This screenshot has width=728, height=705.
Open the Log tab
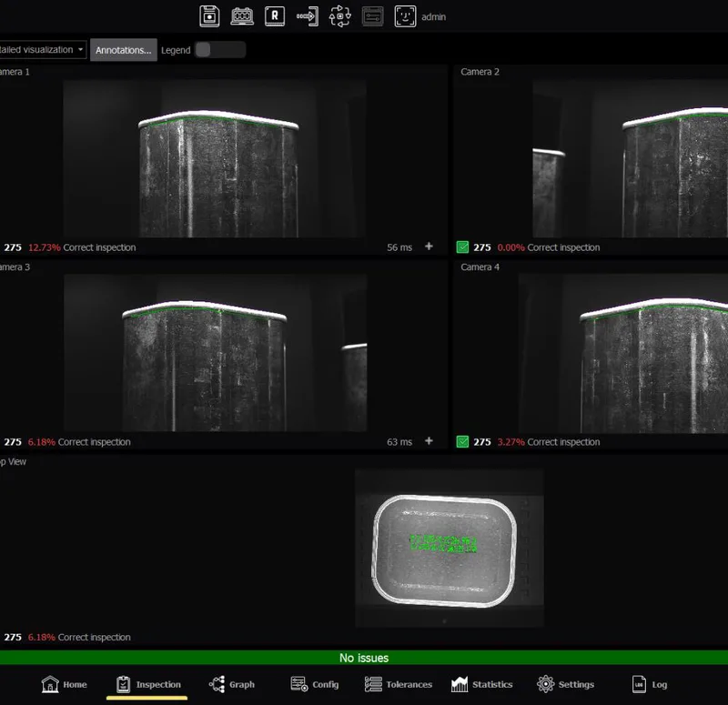coord(650,684)
